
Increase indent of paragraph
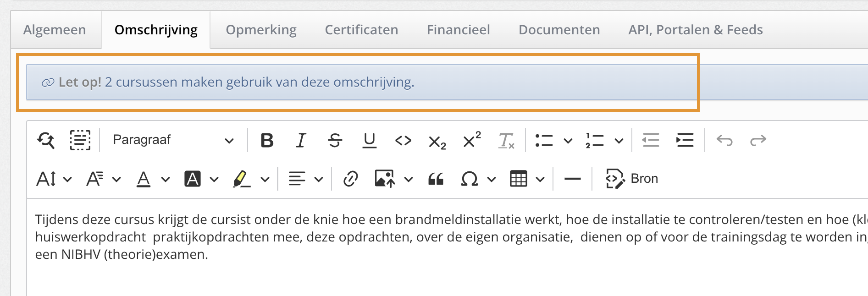click(685, 140)
